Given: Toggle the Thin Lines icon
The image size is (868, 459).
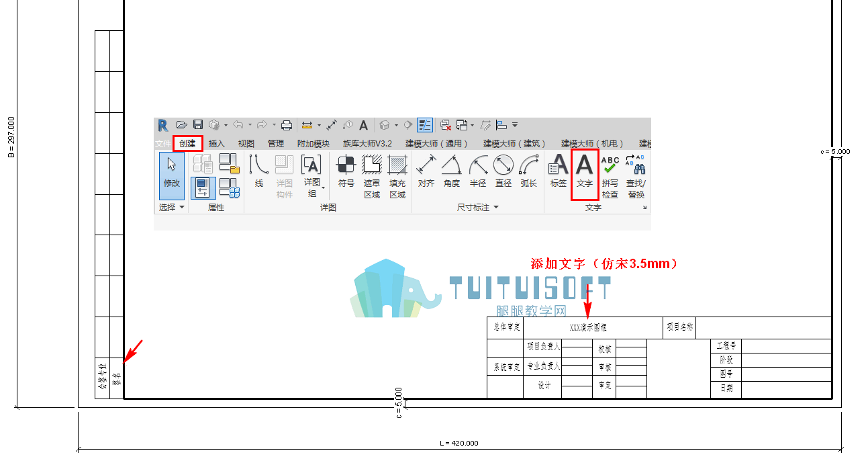Looking at the screenshot, I should [425, 125].
